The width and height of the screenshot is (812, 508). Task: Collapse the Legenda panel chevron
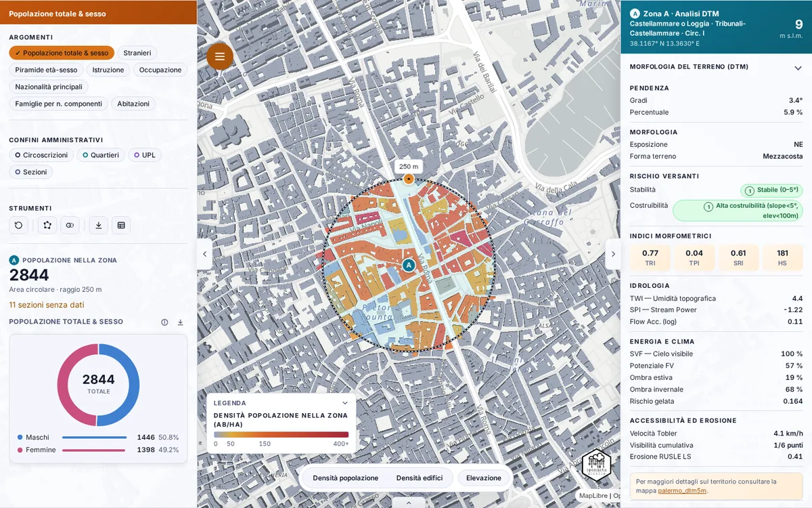coord(345,403)
